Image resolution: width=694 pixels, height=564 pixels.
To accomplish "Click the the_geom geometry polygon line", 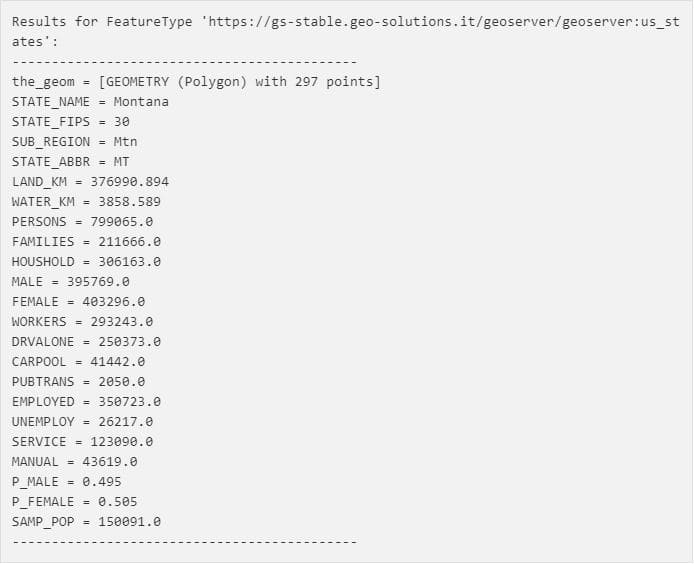I will click(196, 82).
